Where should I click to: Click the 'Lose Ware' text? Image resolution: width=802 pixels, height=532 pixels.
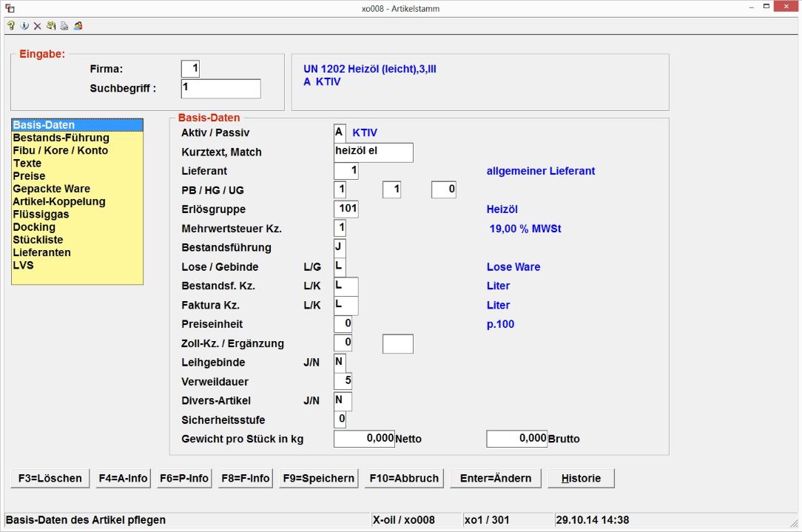tap(513, 267)
